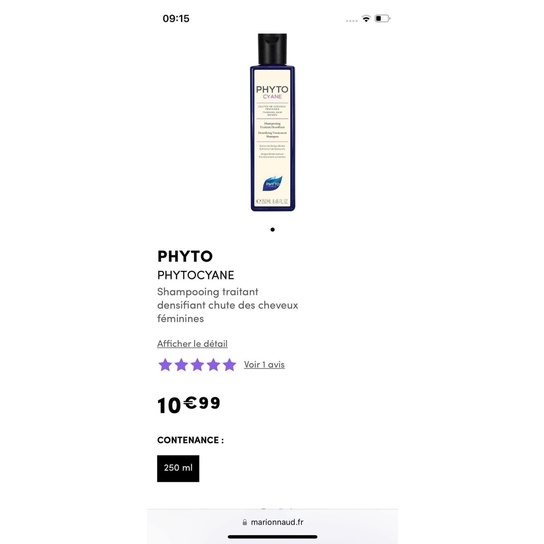Select the 250 ml size option

coord(178,468)
